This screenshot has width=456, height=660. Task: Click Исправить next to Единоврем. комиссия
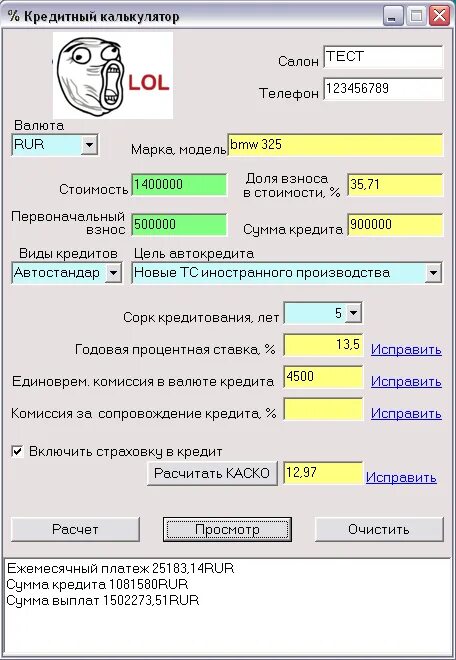click(x=406, y=382)
